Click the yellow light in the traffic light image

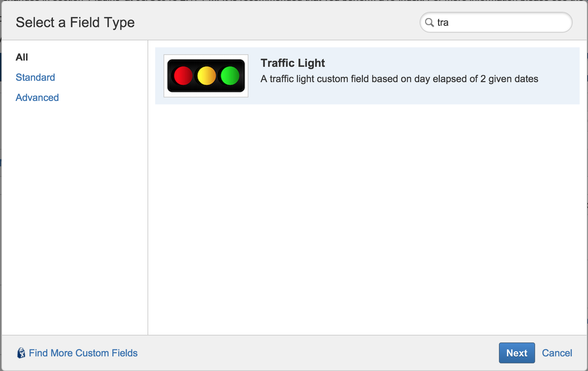click(206, 76)
